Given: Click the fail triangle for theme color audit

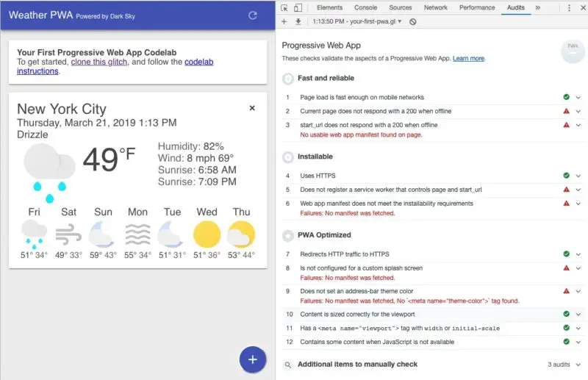Looking at the screenshot, I should coord(566,291).
